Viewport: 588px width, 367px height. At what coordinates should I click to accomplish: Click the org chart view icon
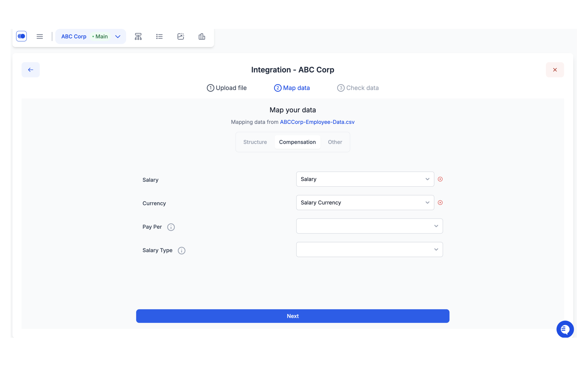(x=138, y=36)
